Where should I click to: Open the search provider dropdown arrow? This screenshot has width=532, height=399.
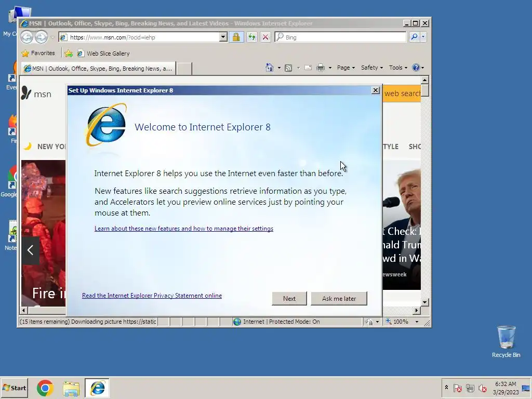coord(423,37)
